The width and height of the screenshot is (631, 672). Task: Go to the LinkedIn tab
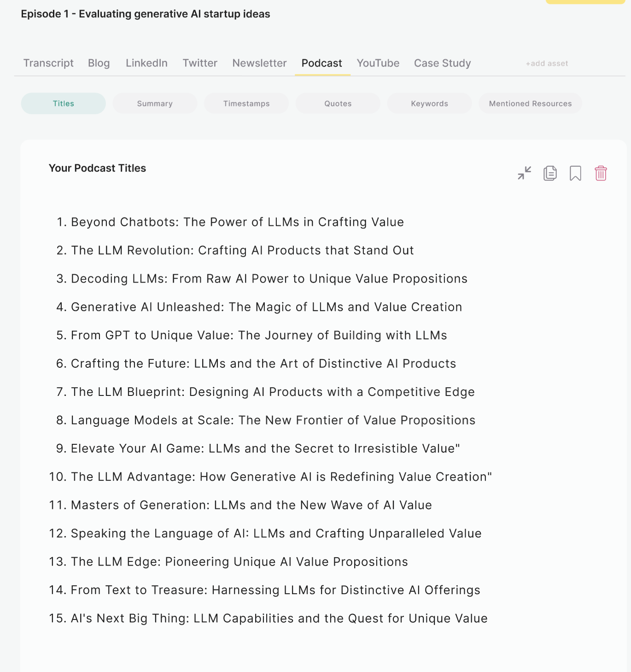[x=146, y=63]
